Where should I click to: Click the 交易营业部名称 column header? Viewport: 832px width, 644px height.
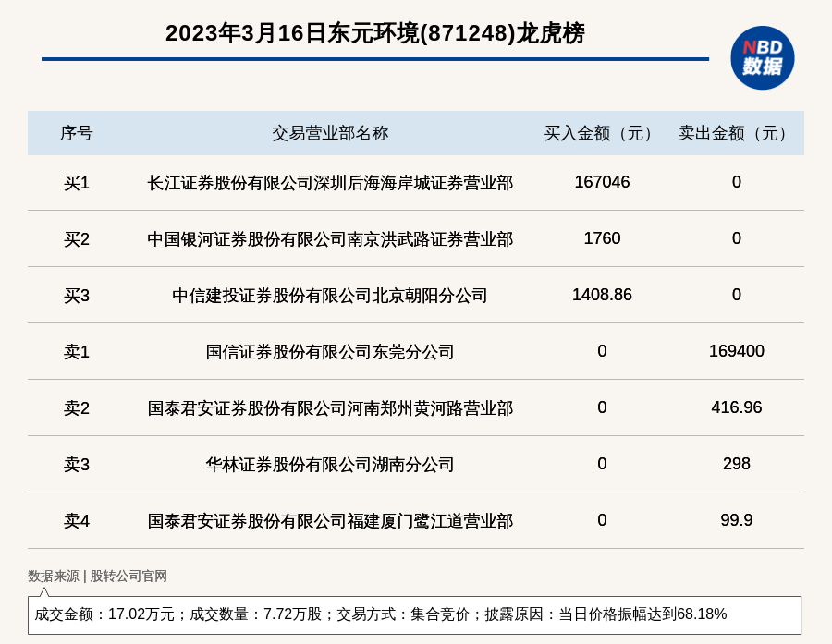(x=330, y=133)
